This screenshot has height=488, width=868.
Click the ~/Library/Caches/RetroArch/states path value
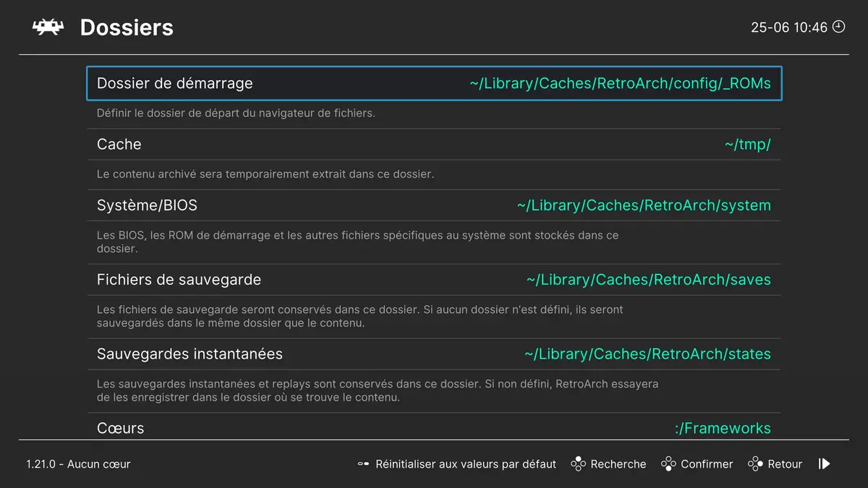click(x=647, y=354)
